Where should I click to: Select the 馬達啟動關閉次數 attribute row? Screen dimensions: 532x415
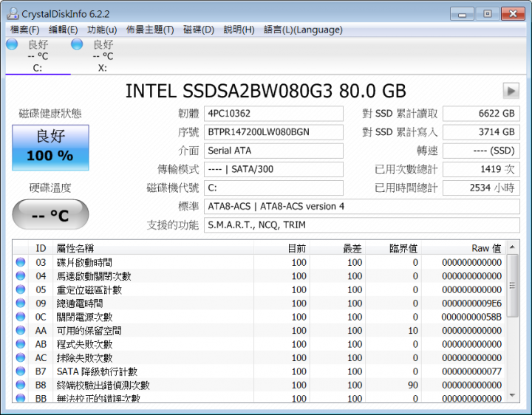pyautogui.click(x=259, y=276)
